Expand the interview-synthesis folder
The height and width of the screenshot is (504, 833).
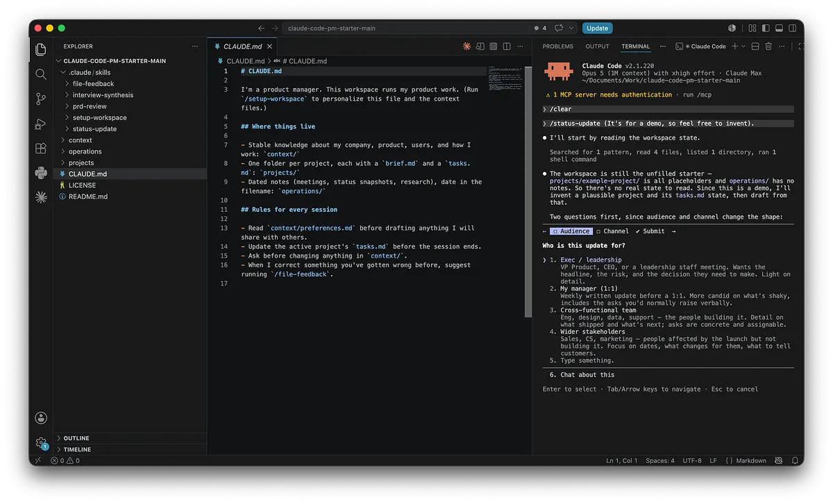103,95
